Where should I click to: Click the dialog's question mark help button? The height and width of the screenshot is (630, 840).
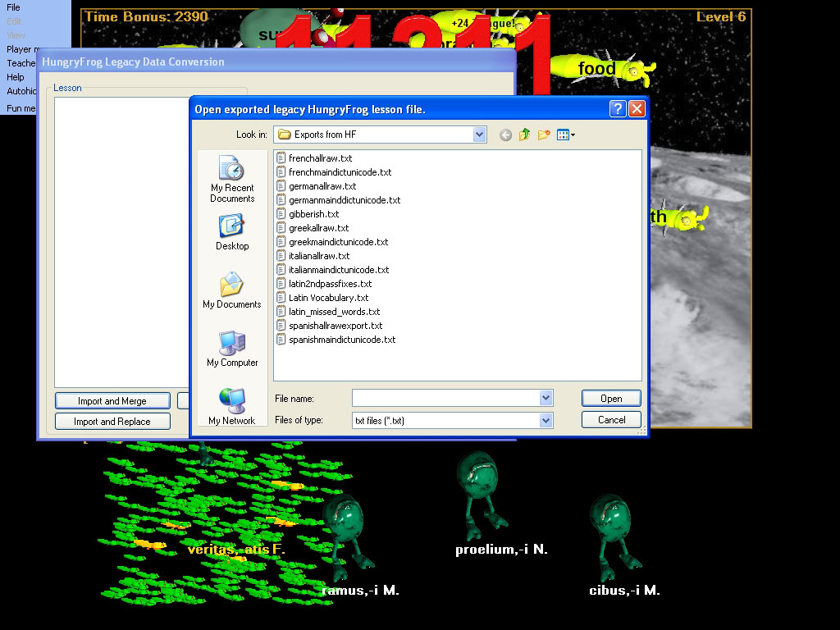tap(618, 109)
